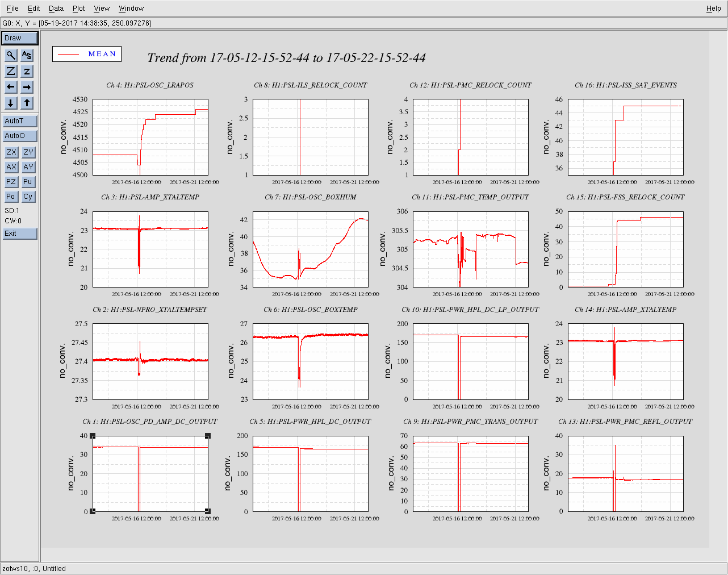This screenshot has height=575, width=728.
Task: Open the Data menu
Action: (56, 9)
